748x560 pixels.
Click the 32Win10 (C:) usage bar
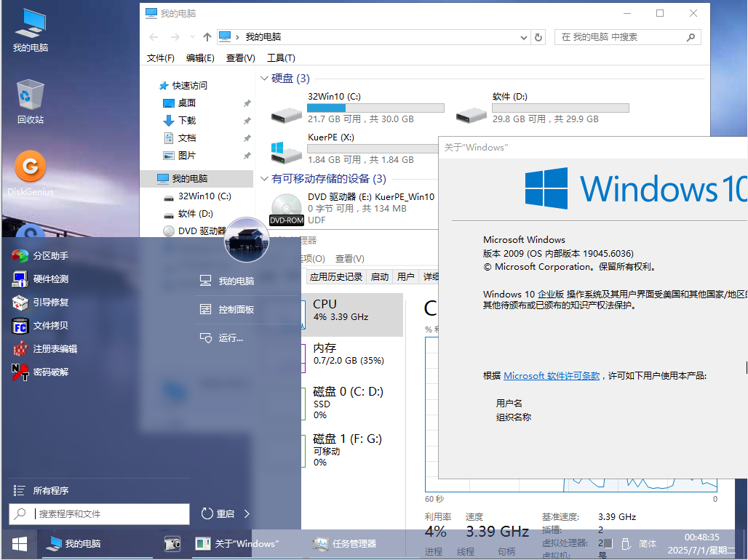(x=375, y=108)
